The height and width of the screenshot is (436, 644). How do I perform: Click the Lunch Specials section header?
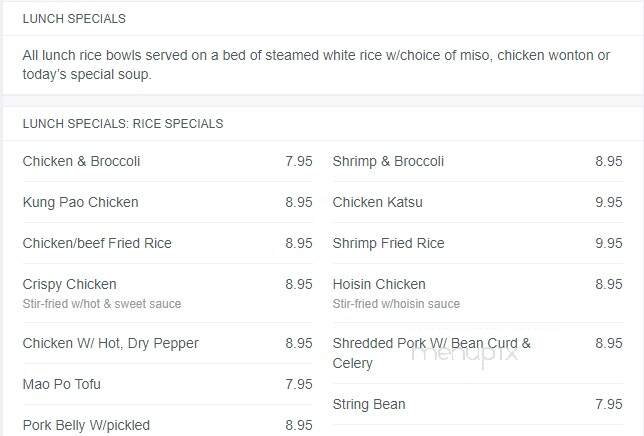coord(74,19)
